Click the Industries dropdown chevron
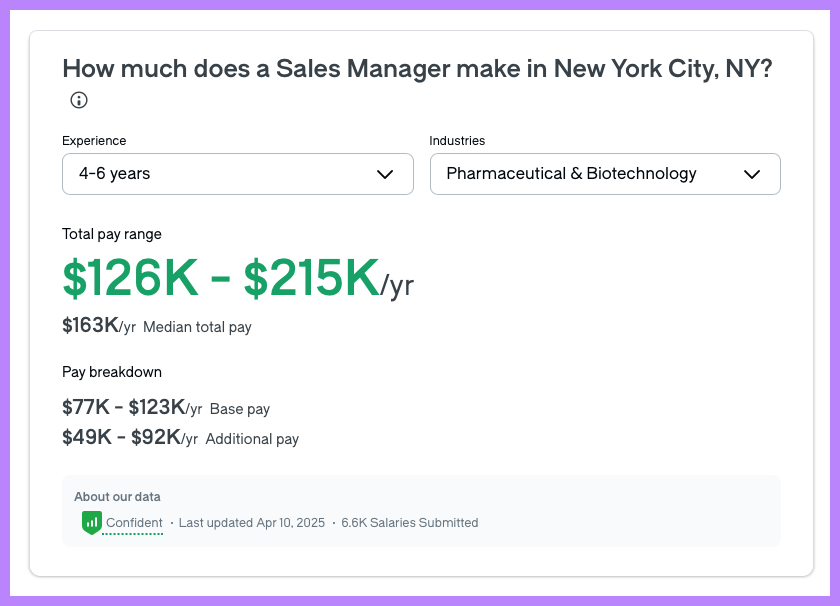 753,174
